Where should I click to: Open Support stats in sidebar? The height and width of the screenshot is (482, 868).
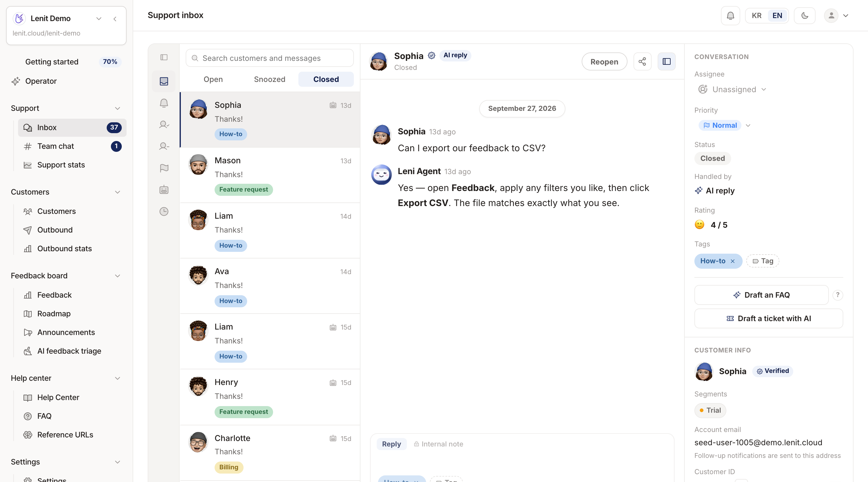coord(72,165)
